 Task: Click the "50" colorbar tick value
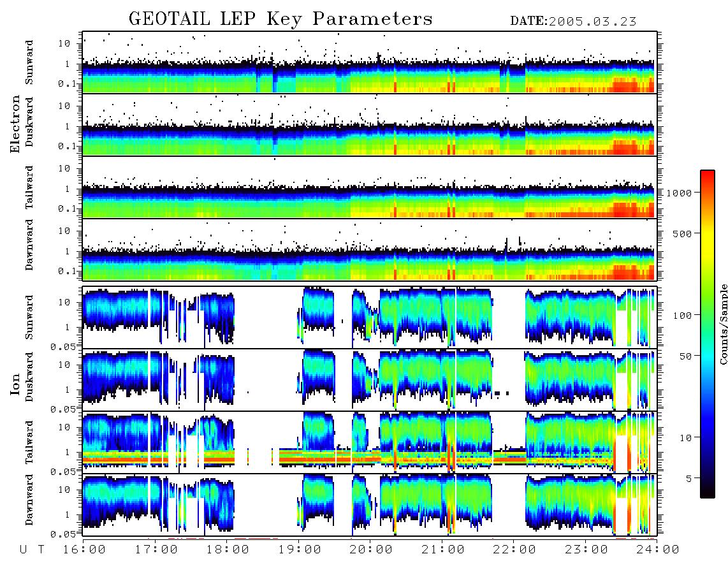coord(685,356)
